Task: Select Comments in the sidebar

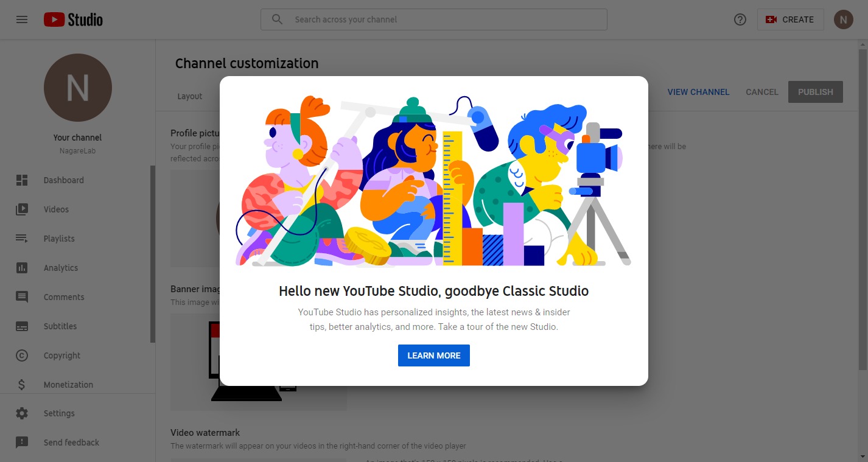Action: coord(64,297)
